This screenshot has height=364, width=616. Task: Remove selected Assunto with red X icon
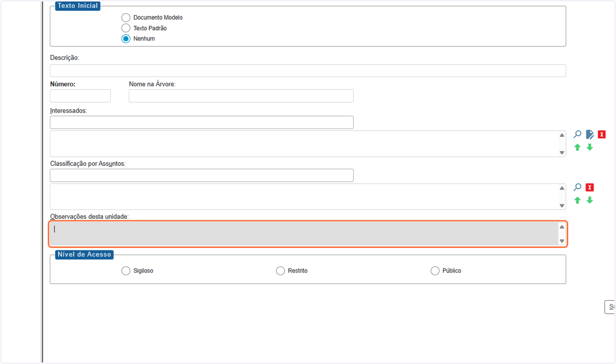pos(590,187)
